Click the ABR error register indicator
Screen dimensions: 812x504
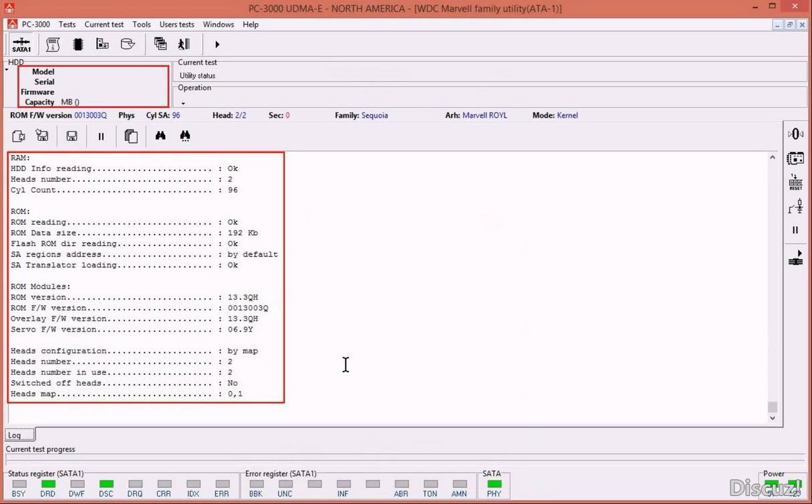tap(402, 483)
